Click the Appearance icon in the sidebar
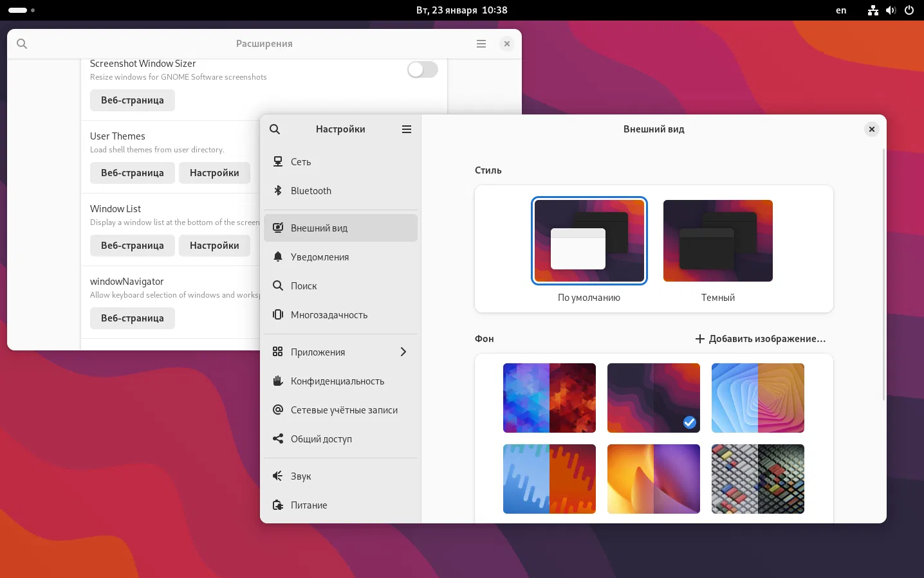 [278, 228]
